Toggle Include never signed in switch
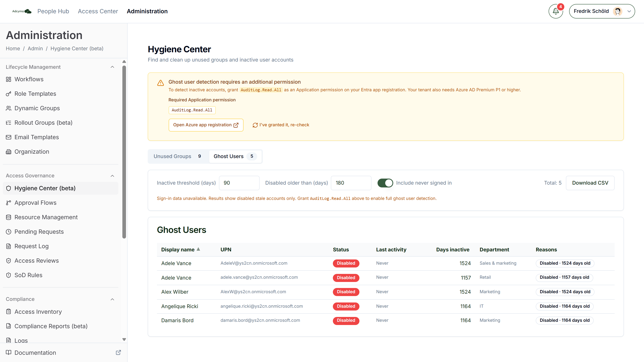The image size is (644, 362). tap(385, 183)
